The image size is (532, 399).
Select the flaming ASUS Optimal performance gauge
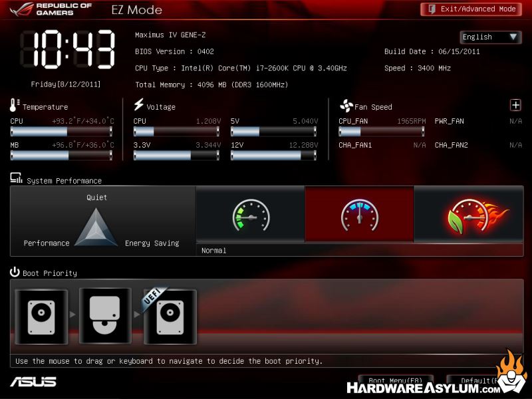pyautogui.click(x=469, y=214)
